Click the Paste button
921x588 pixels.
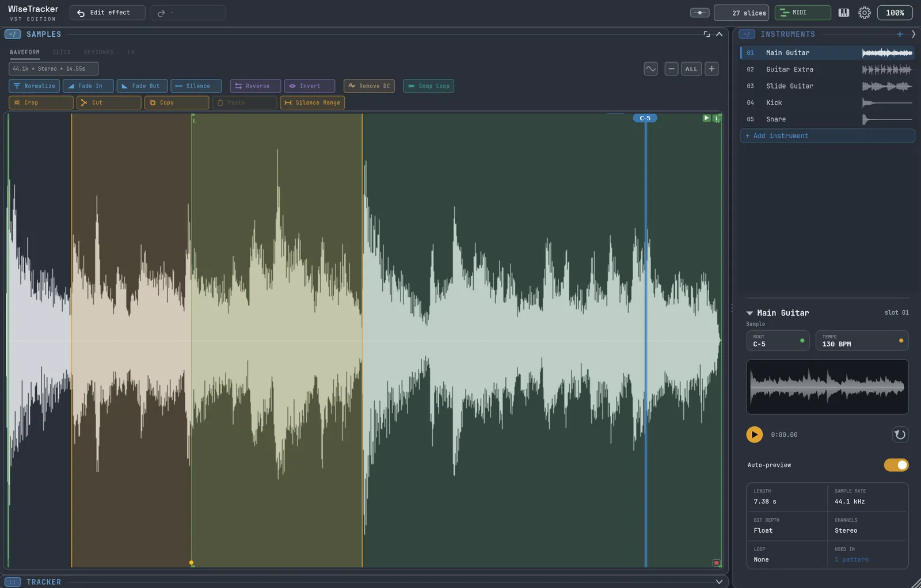point(245,102)
